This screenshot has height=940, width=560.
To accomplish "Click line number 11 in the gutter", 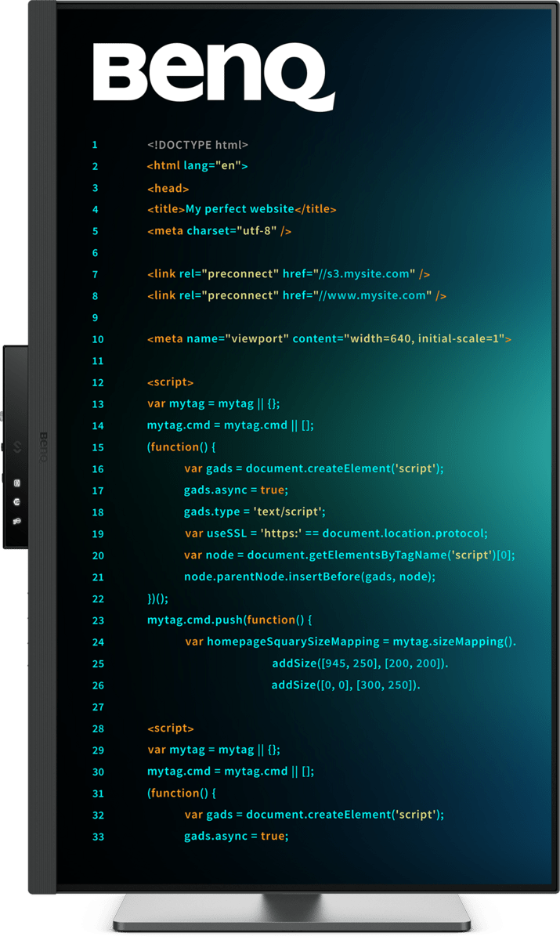I will coord(97,361).
